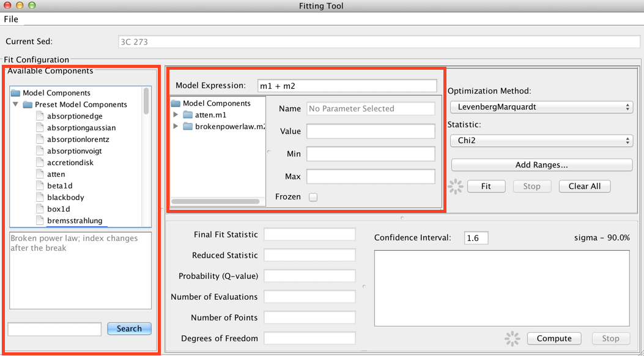Click the Confidence Interval value field
644x356 pixels.
[476, 238]
